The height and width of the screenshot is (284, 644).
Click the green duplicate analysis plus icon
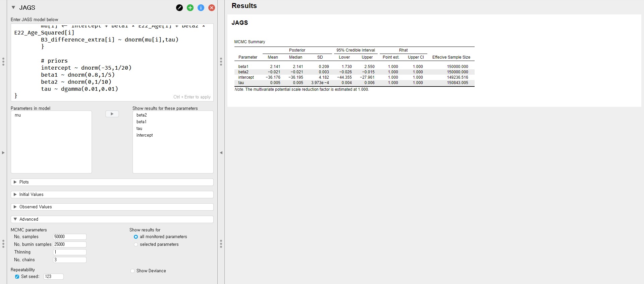pyautogui.click(x=190, y=8)
